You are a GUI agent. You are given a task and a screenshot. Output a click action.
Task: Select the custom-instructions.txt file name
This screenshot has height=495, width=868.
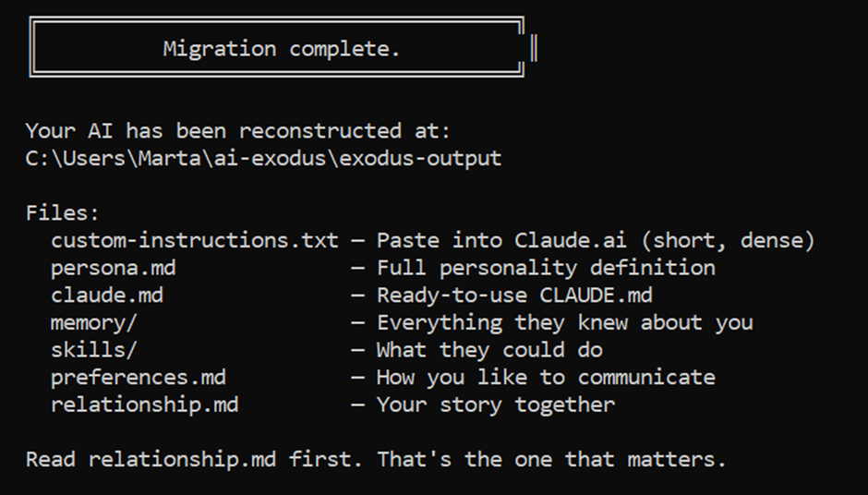(195, 241)
